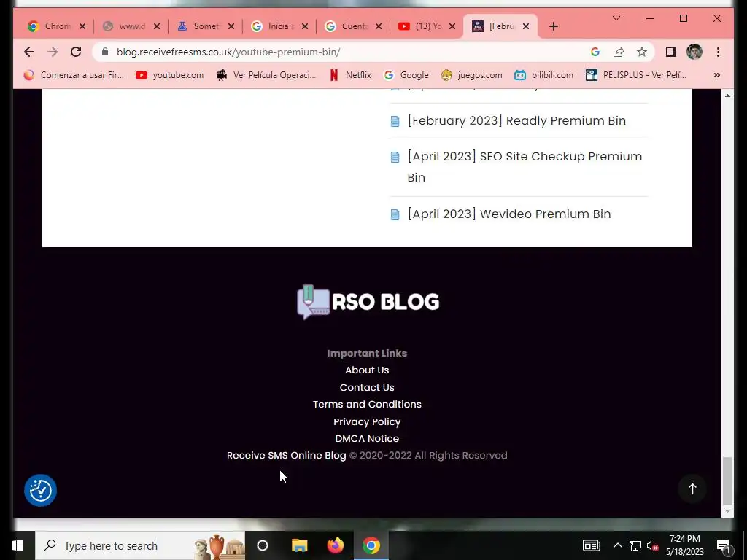Click the forward navigation arrow
Screen dimensions: 747x560
[53, 52]
